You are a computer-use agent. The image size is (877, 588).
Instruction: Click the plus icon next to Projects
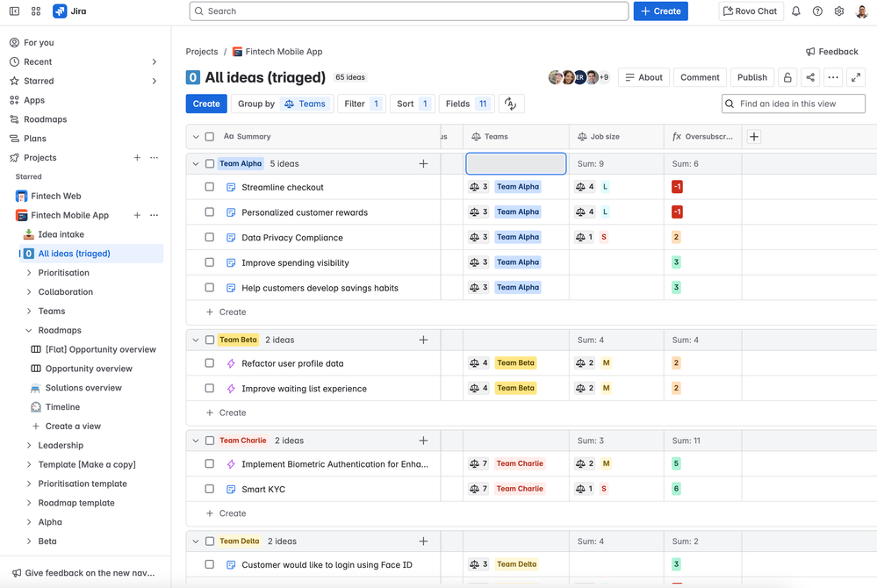[137, 158]
